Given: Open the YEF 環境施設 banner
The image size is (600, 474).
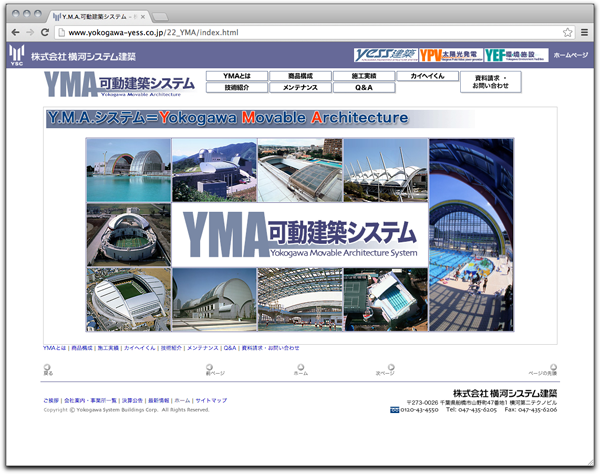Looking at the screenshot, I should tap(516, 55).
